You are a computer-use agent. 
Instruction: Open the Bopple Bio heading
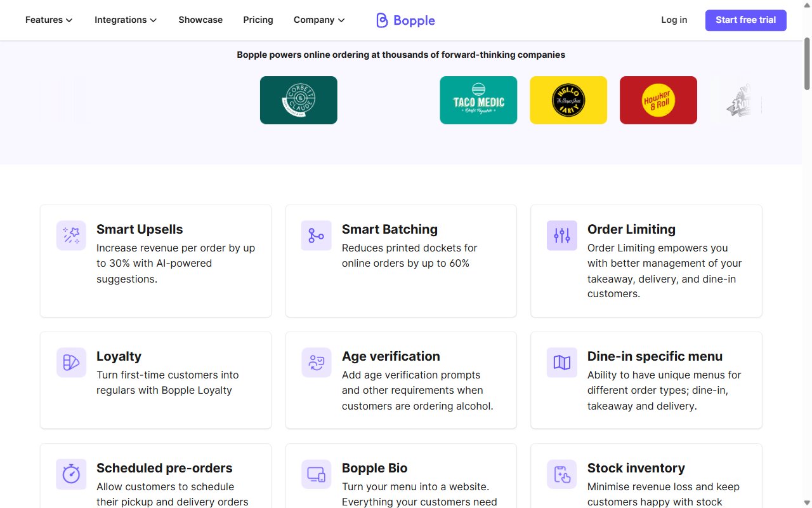[x=374, y=468]
